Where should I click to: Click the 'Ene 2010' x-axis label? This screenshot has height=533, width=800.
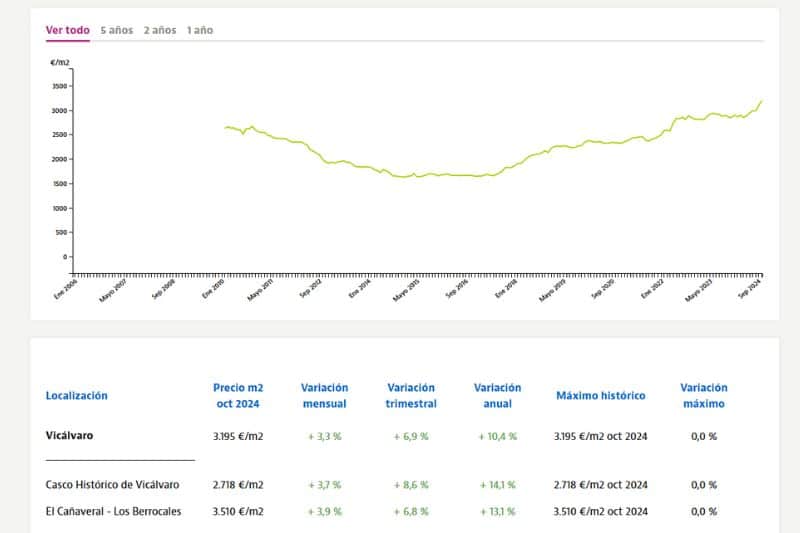coord(213,289)
